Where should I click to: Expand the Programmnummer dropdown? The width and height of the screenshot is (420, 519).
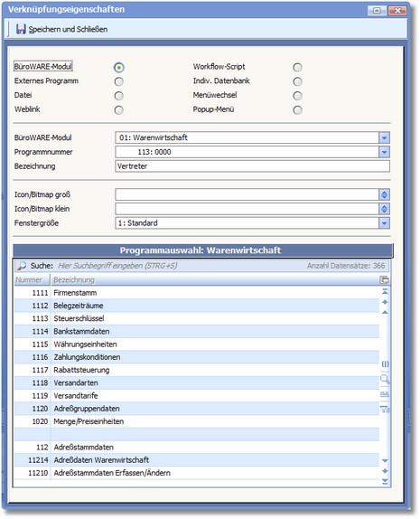pyautogui.click(x=384, y=152)
